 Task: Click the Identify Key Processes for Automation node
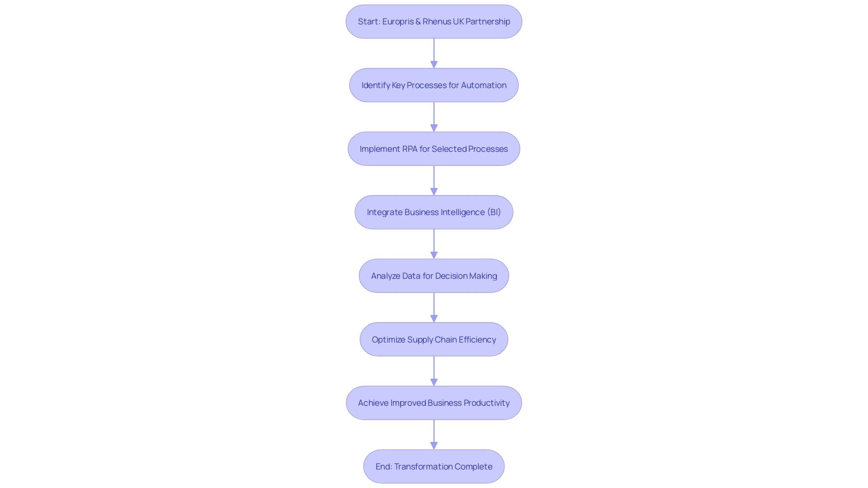point(434,84)
